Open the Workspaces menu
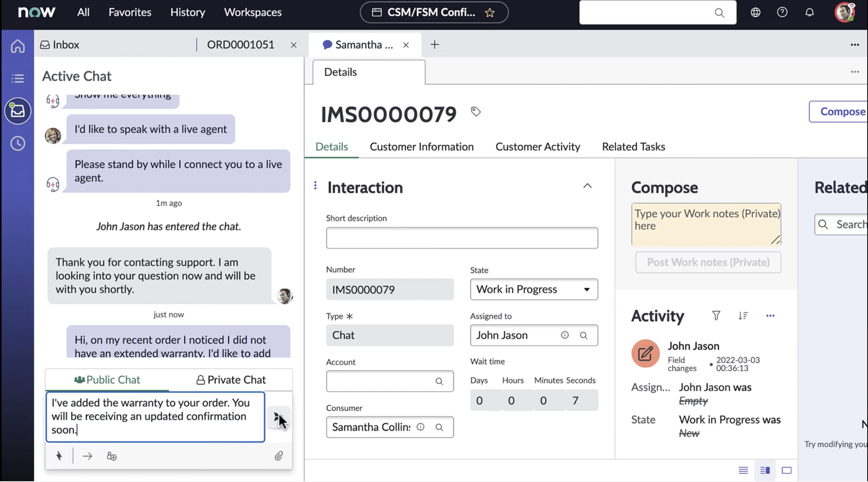 pyautogui.click(x=253, y=13)
